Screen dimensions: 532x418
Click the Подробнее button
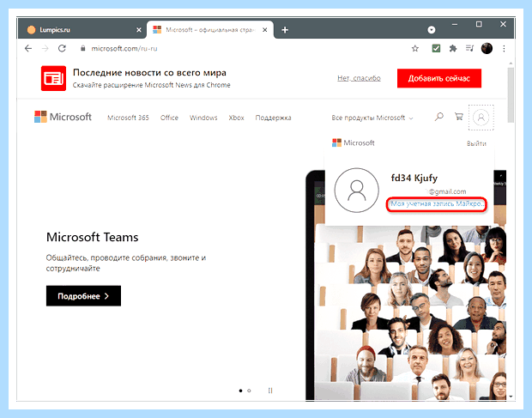[83, 296]
